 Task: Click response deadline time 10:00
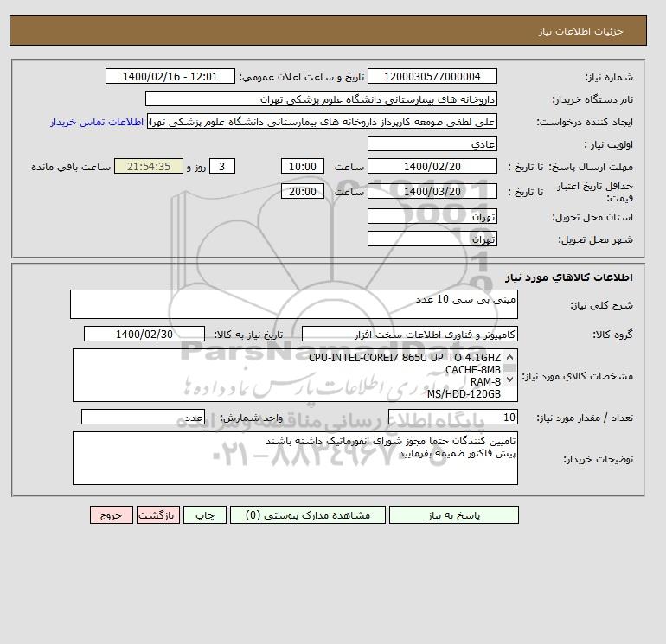(x=303, y=167)
